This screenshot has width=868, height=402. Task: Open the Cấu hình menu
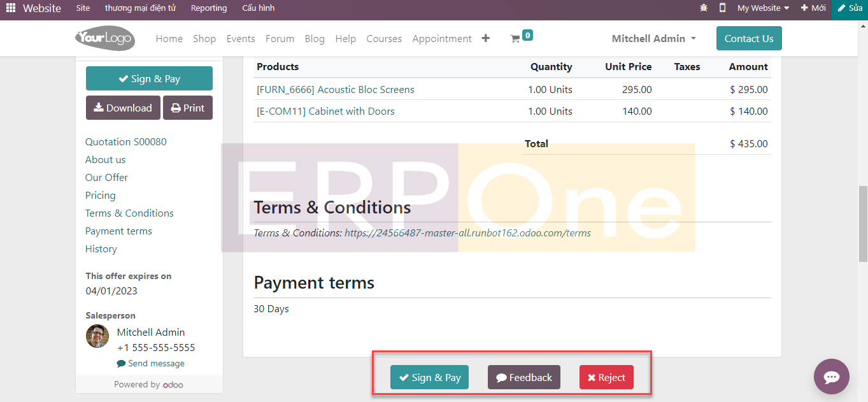tap(259, 8)
